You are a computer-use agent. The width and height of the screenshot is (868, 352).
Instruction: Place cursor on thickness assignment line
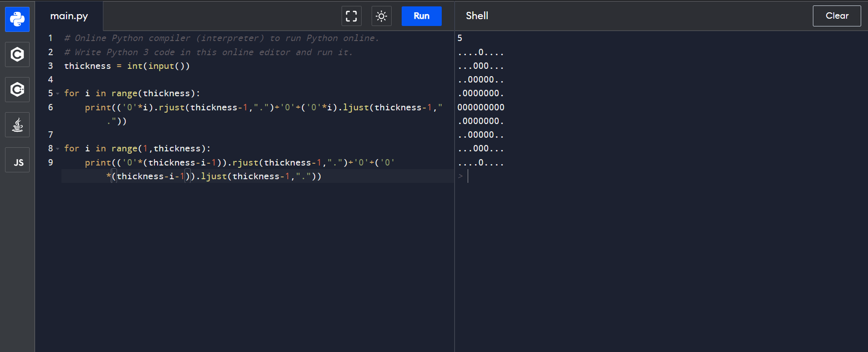[x=127, y=66]
